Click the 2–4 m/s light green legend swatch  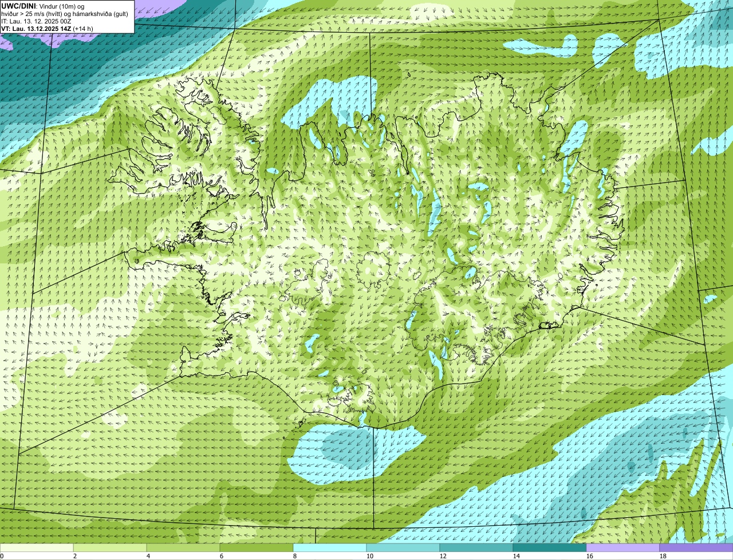110,547
